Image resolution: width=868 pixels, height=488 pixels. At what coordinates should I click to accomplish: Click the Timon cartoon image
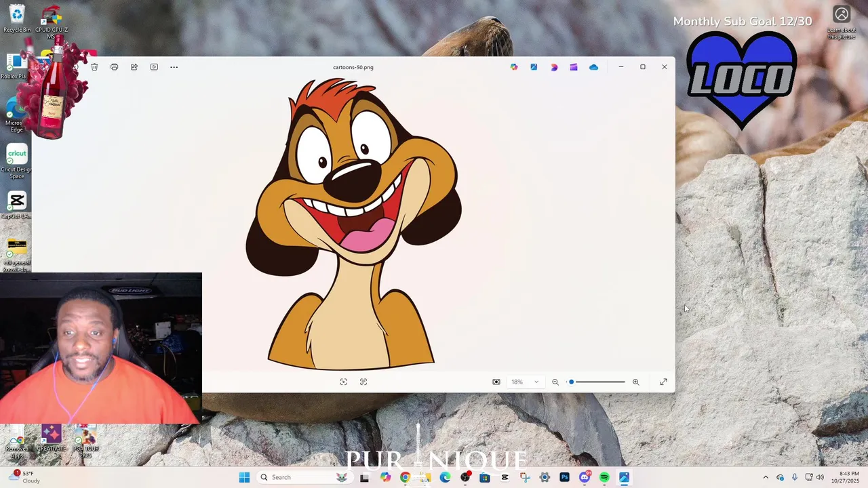(x=353, y=224)
